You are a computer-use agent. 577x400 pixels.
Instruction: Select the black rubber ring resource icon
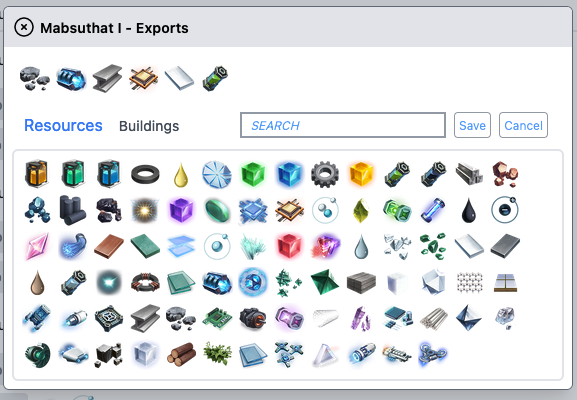(x=145, y=174)
